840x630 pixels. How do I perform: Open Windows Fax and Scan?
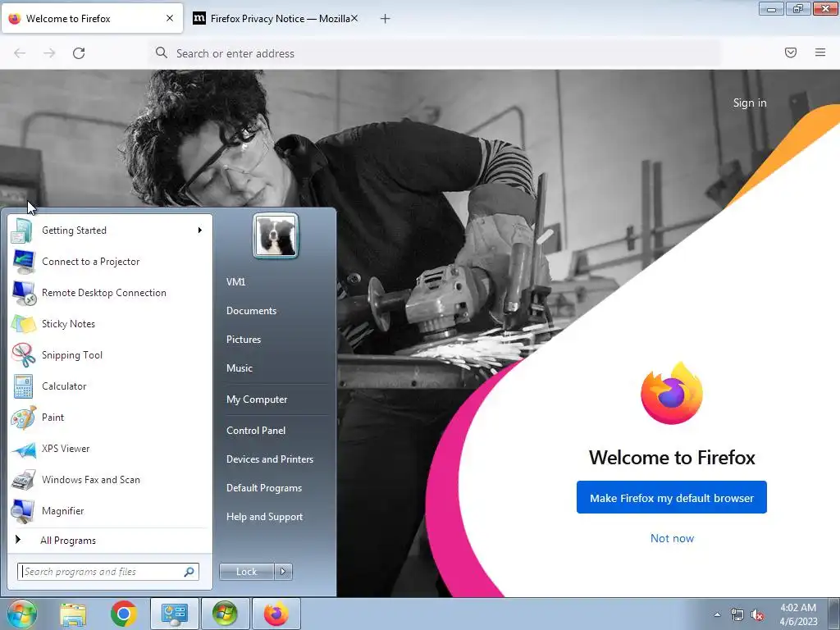pos(110,479)
